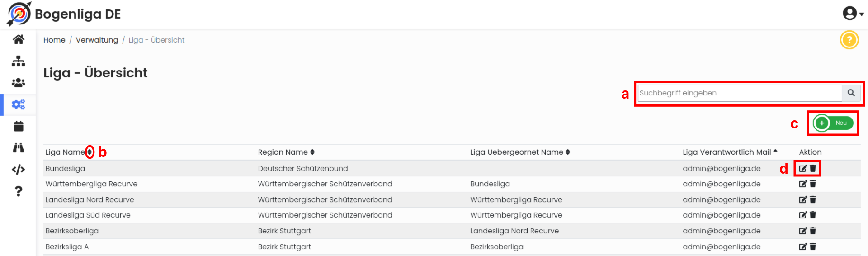Edit the Bundesliga row
Screen dimensions: 868x256
click(x=803, y=168)
